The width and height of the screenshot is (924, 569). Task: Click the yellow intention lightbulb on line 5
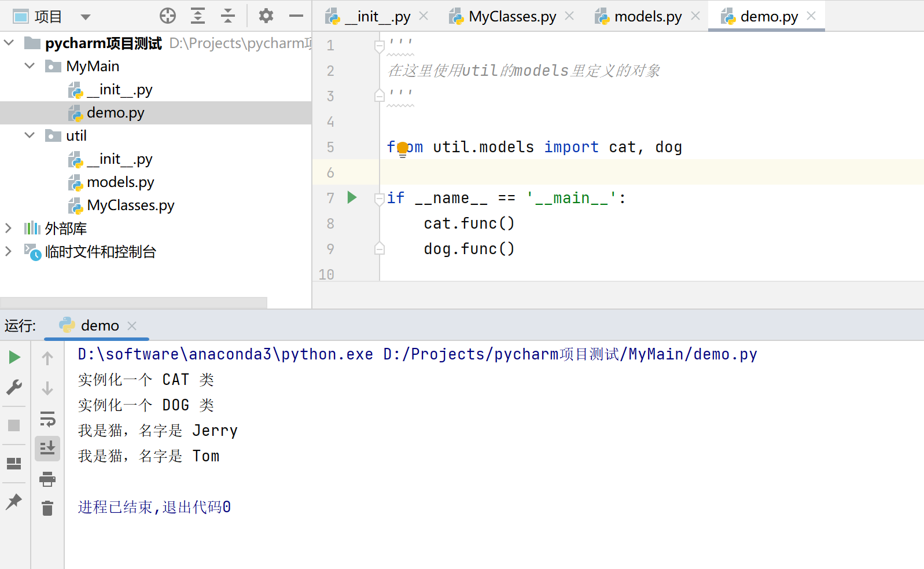tap(403, 149)
